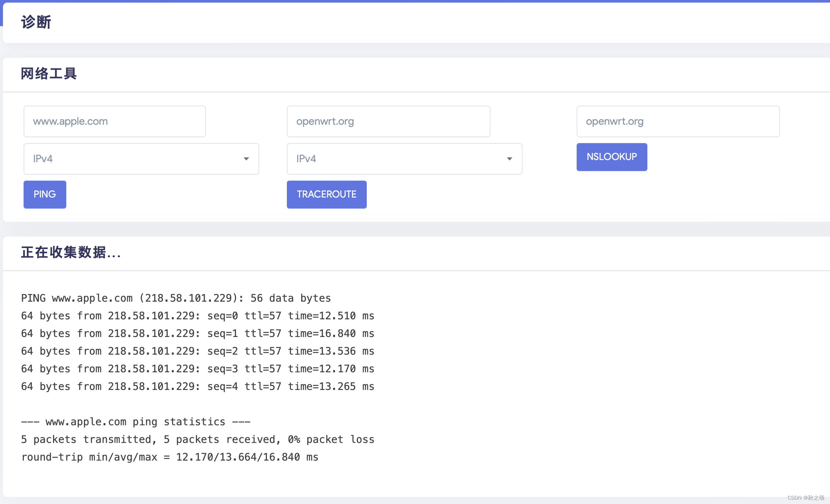This screenshot has width=830, height=504.
Task: Click the TRACEROUTE button
Action: click(326, 194)
